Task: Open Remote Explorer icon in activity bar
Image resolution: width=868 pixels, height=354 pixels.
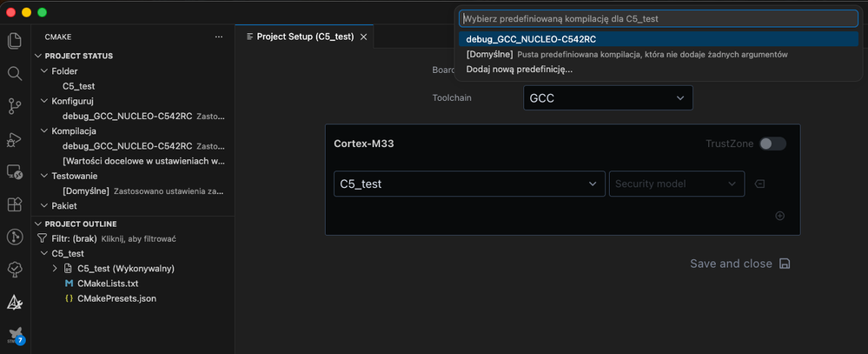Action: pos(15,171)
